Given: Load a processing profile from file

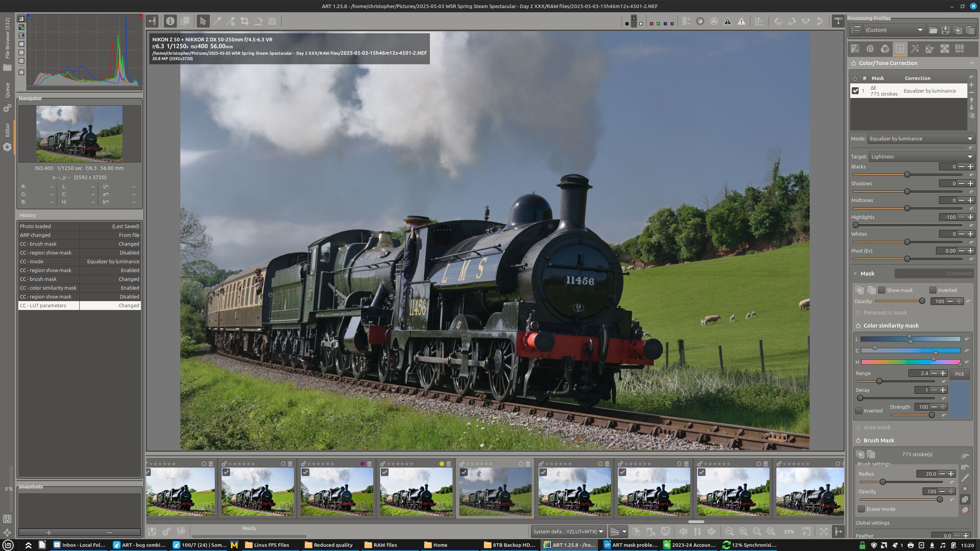Looking at the screenshot, I should coord(933,30).
